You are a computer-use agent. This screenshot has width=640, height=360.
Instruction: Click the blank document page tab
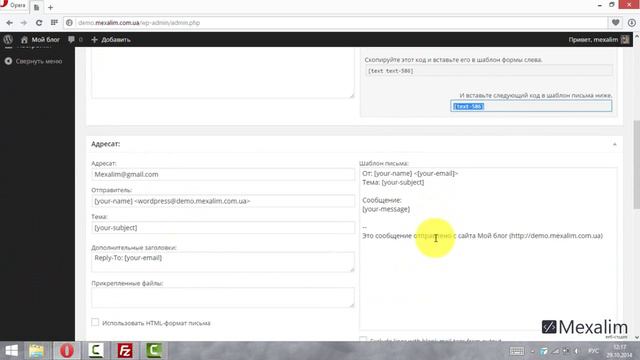click(36, 7)
